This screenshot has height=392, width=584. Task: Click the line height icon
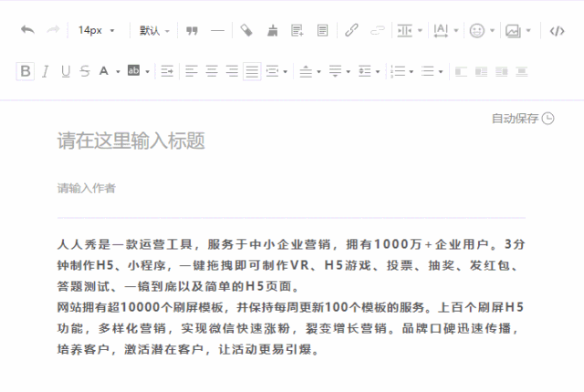pos(364,71)
